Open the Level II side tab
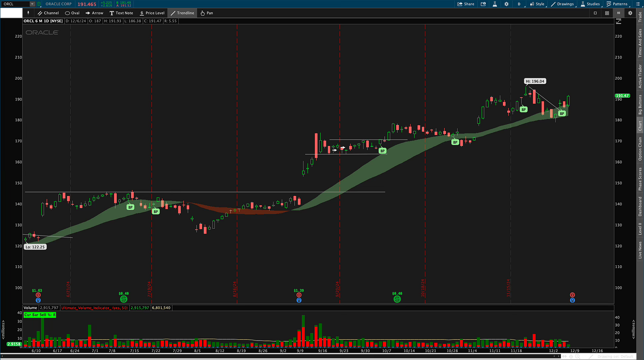Image resolution: width=644 pixels, height=360 pixels. [x=640, y=229]
